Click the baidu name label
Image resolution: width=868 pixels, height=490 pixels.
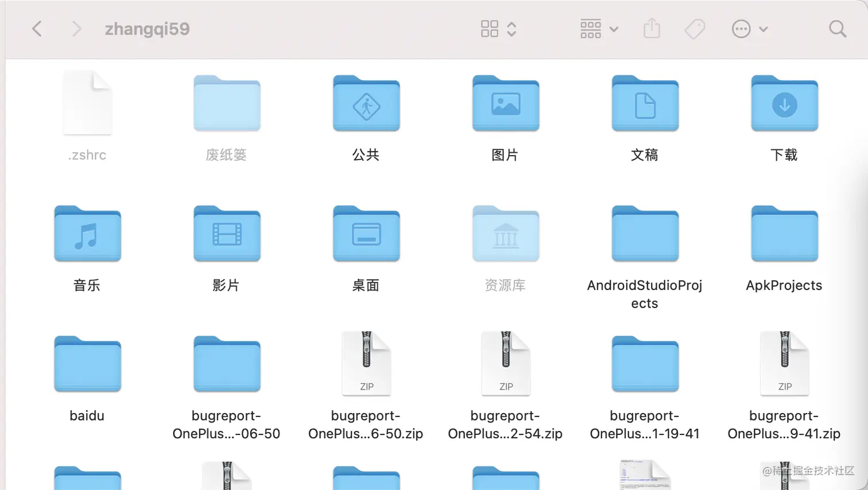click(x=87, y=415)
